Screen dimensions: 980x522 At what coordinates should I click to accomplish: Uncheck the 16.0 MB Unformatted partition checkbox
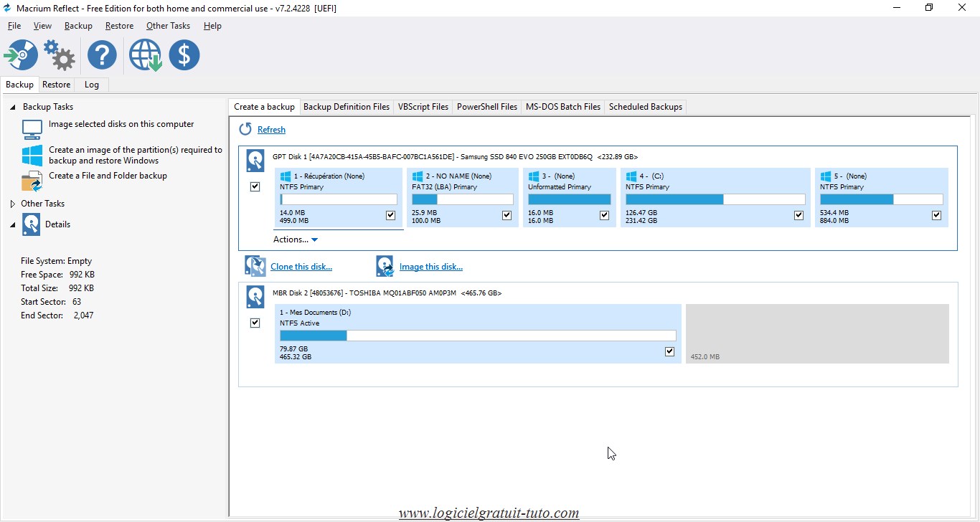[x=604, y=215]
